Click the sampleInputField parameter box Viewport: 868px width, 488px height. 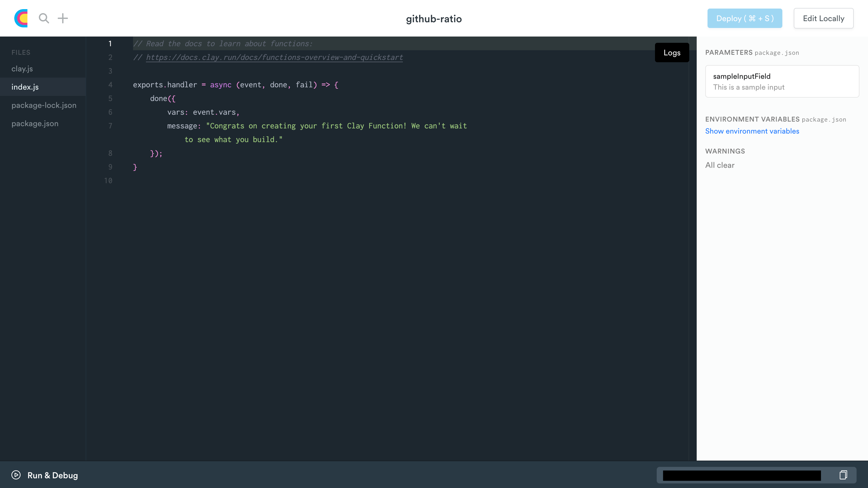[782, 82]
